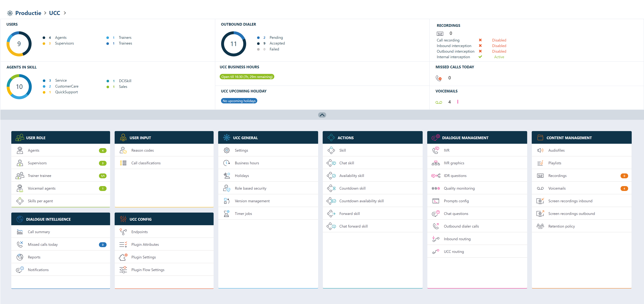
Task: Click the Quality monitoring stars icon
Action: pos(435,188)
